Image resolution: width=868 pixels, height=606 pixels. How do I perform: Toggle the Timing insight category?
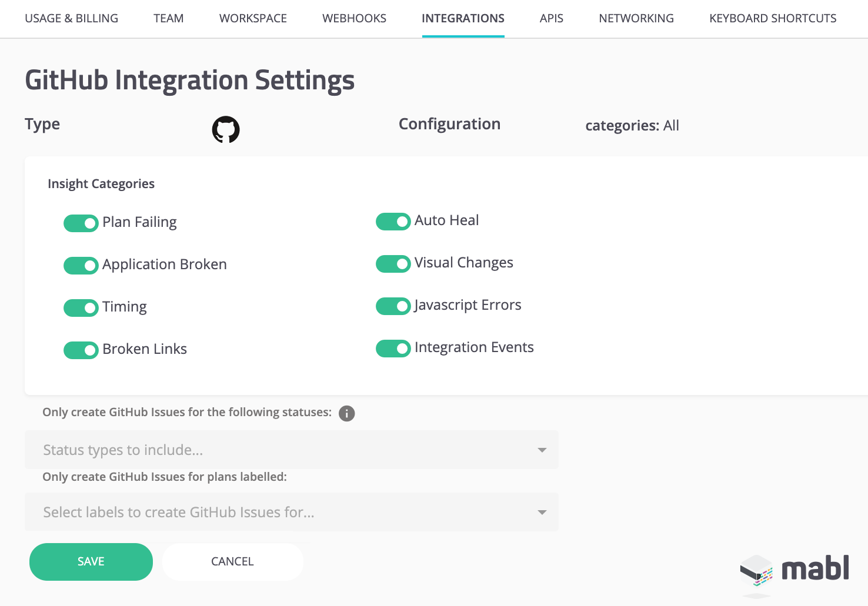(x=81, y=307)
